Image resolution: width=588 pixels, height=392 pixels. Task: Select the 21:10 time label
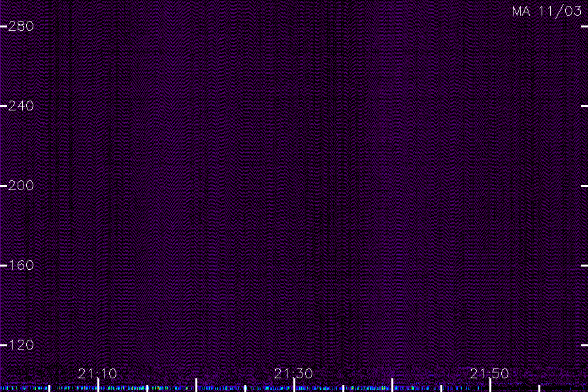97,373
